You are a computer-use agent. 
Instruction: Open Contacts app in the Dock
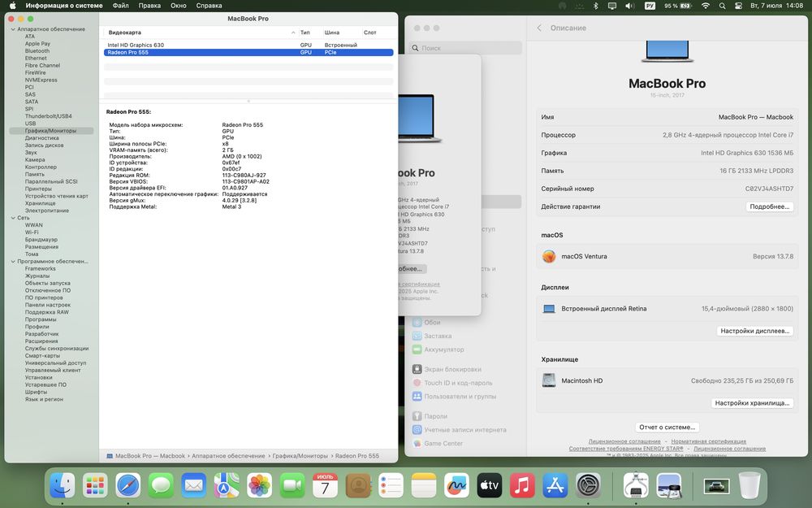(x=358, y=486)
